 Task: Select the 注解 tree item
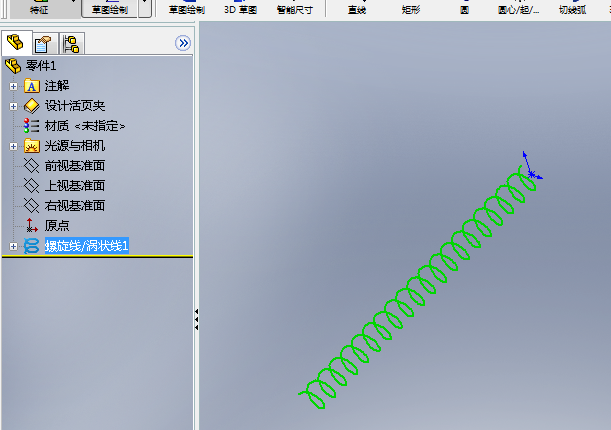coord(57,86)
